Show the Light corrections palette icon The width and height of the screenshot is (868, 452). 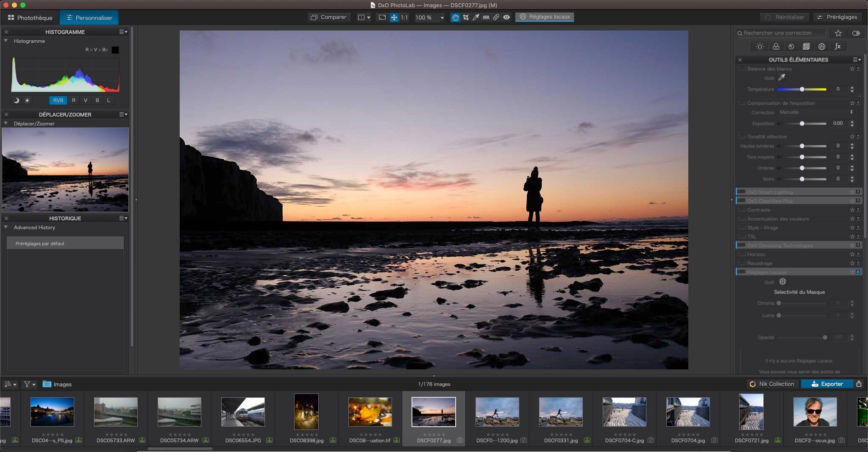click(760, 47)
